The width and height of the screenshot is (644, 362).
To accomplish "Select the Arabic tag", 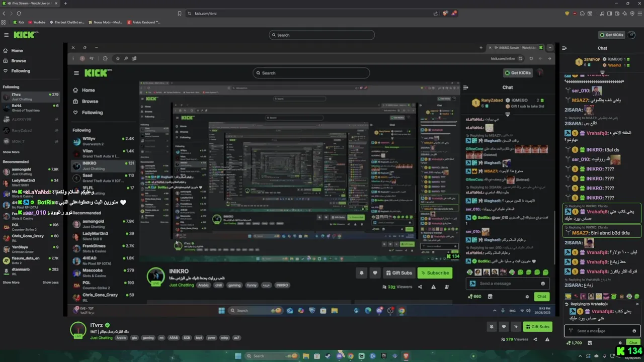I will [x=122, y=338].
